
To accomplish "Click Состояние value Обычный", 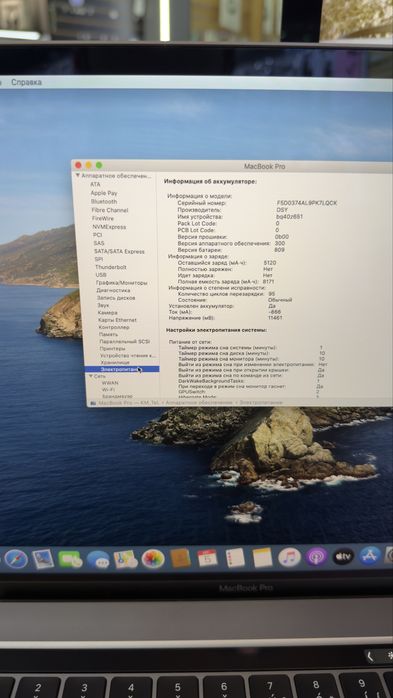I will tap(280, 300).
